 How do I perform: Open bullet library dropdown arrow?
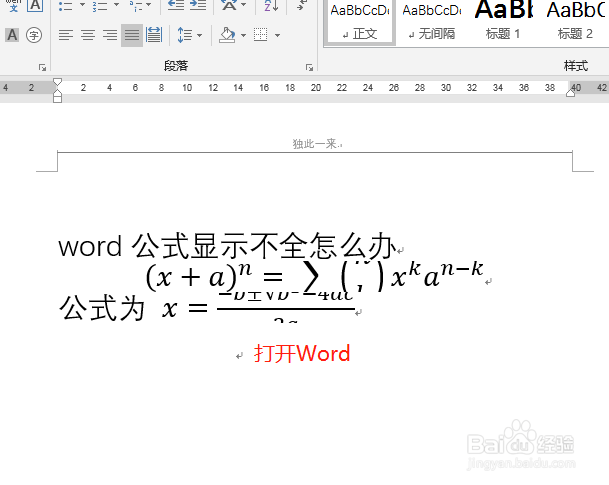tap(82, 5)
